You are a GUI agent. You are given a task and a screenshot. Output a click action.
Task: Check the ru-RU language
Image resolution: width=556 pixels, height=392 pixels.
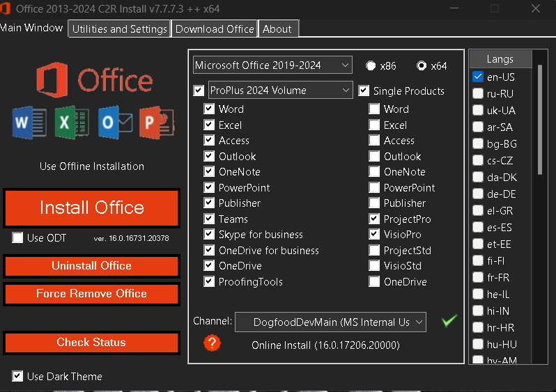pos(478,93)
